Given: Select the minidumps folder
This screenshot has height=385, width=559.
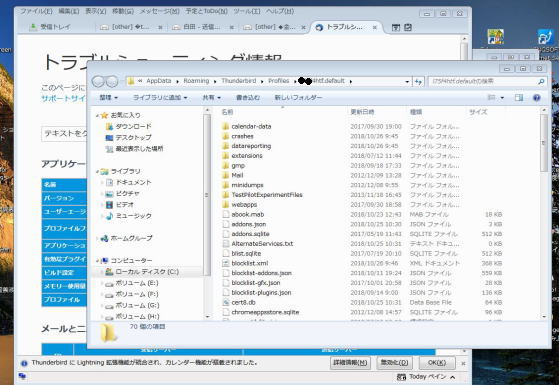Looking at the screenshot, I should pyautogui.click(x=247, y=185).
